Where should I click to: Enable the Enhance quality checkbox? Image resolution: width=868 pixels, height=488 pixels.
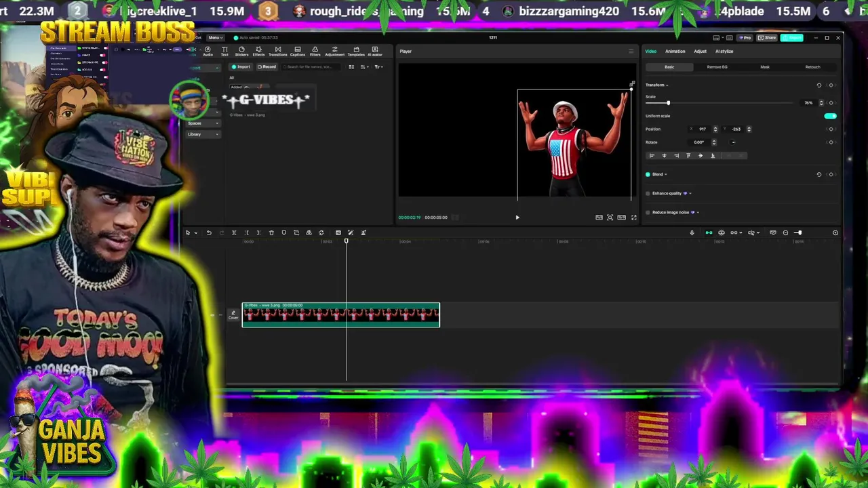coord(648,193)
